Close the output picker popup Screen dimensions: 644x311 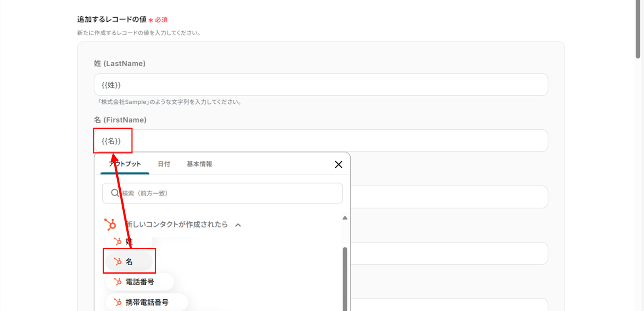point(339,165)
